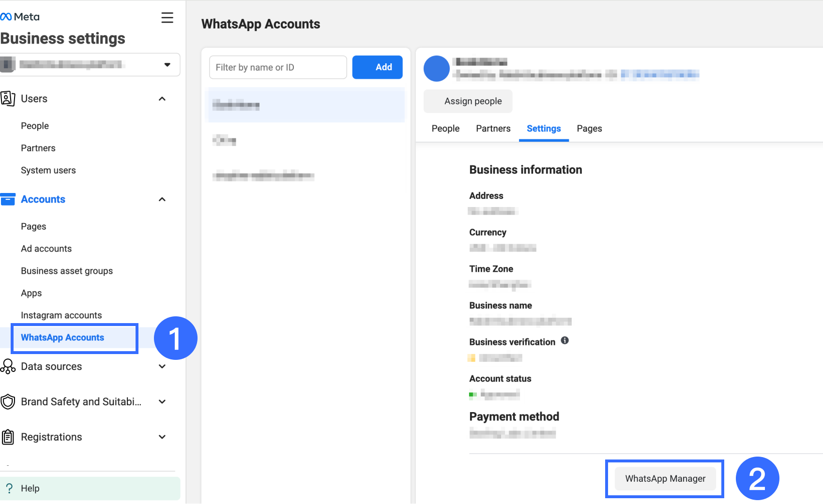
Task: Collapse the Accounts section
Action: [162, 199]
